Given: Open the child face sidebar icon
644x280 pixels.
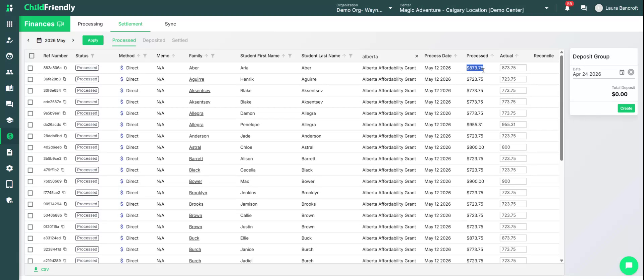Looking at the screenshot, I should click(9, 56).
